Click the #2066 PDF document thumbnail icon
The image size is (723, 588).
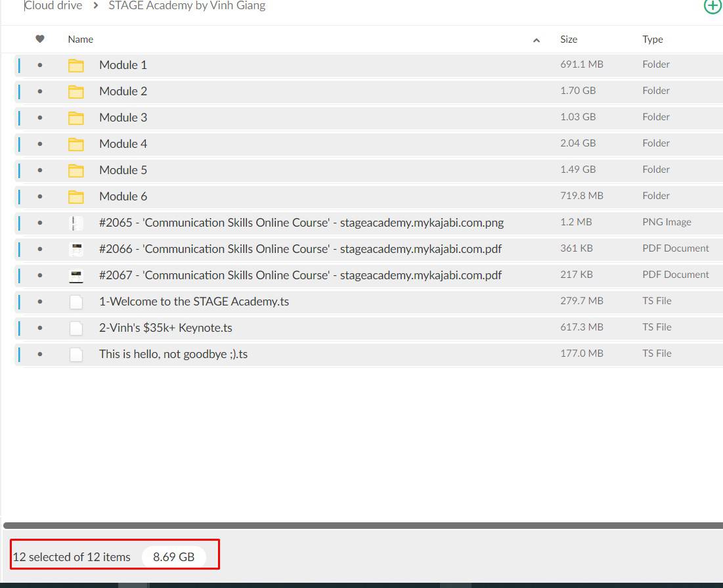coord(76,249)
